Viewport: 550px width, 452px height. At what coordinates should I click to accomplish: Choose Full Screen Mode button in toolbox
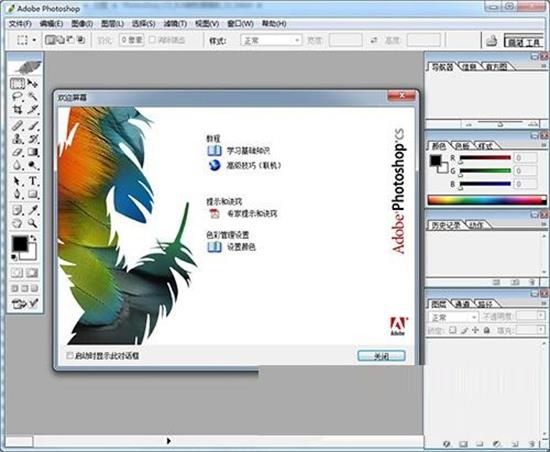pos(34,288)
